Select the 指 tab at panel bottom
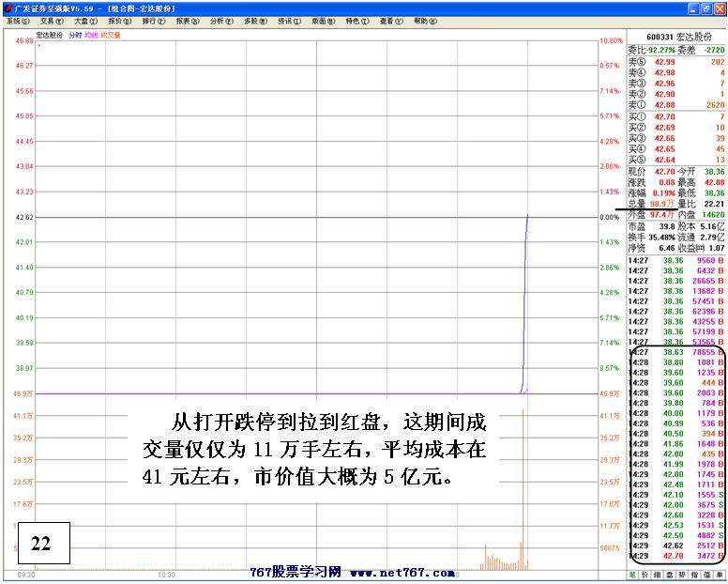728x584 pixels. pos(694,575)
